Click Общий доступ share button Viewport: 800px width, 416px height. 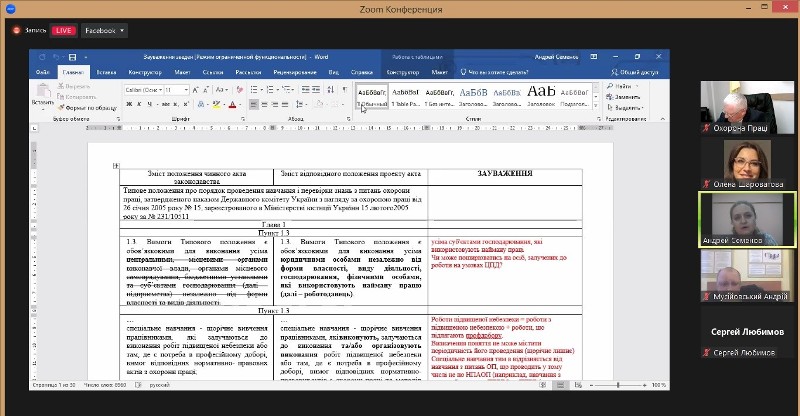tap(635, 72)
